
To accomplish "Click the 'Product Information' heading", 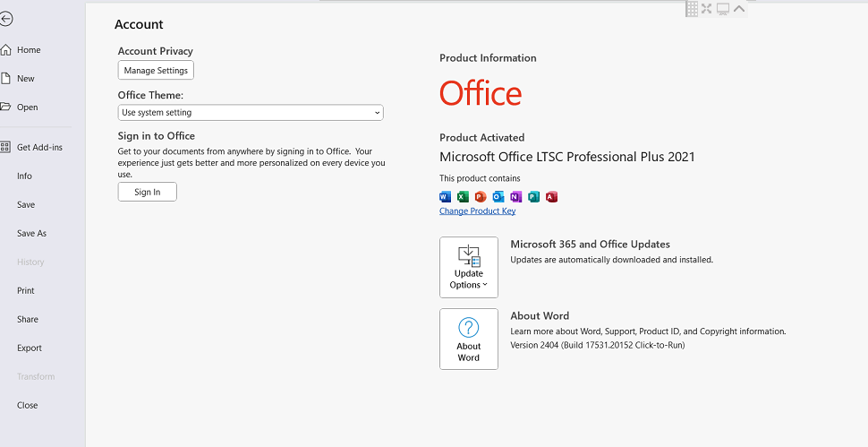I will click(489, 58).
